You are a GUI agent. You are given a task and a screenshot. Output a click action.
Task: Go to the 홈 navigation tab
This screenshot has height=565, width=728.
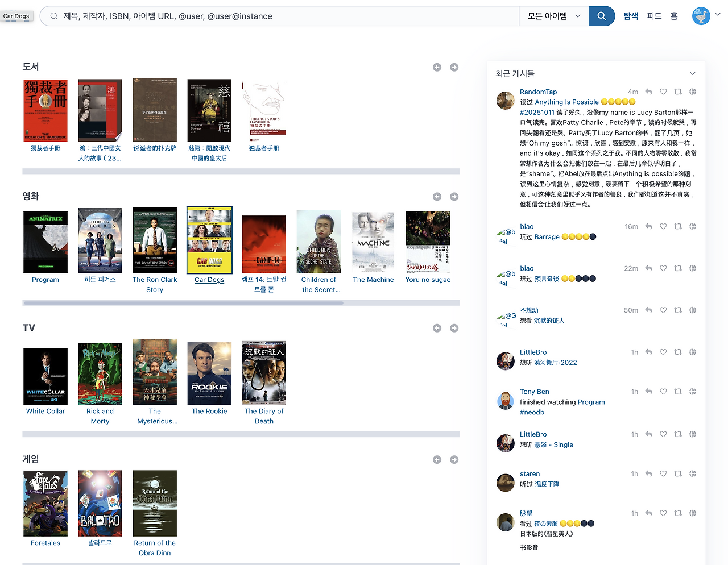point(674,16)
